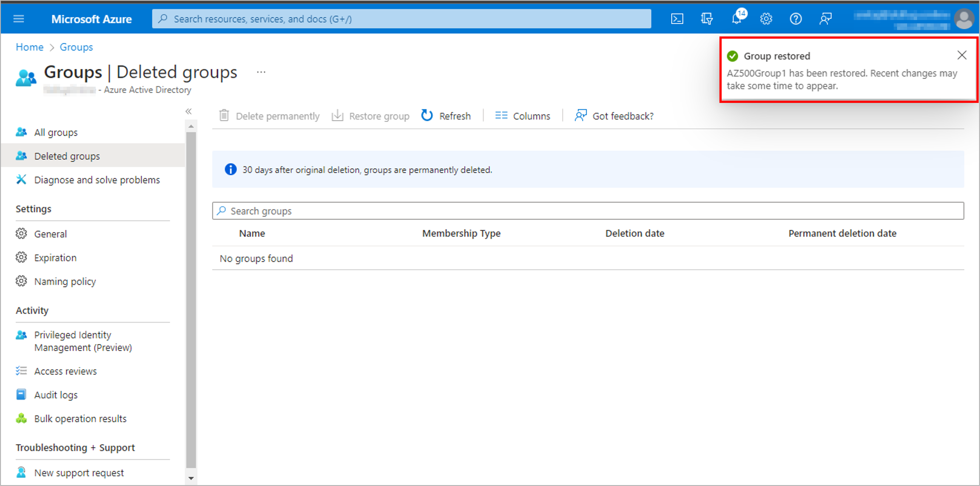
Task: Click the Restore group download icon
Action: tap(337, 115)
